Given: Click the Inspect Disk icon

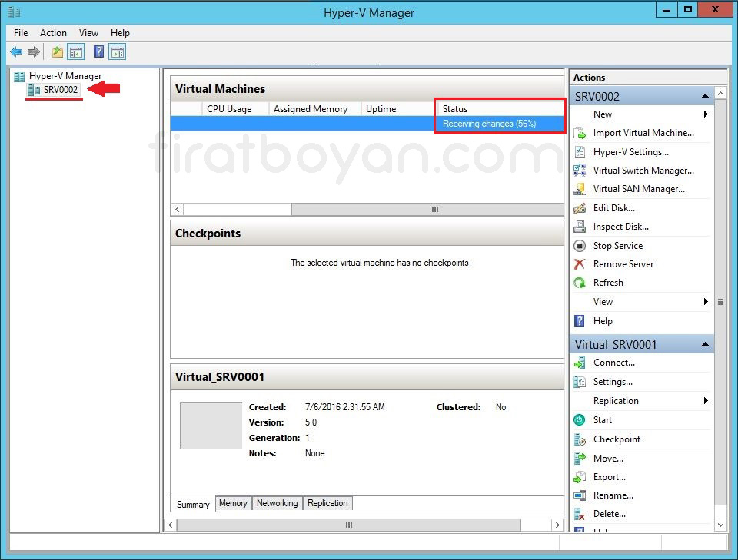Looking at the screenshot, I should (580, 227).
